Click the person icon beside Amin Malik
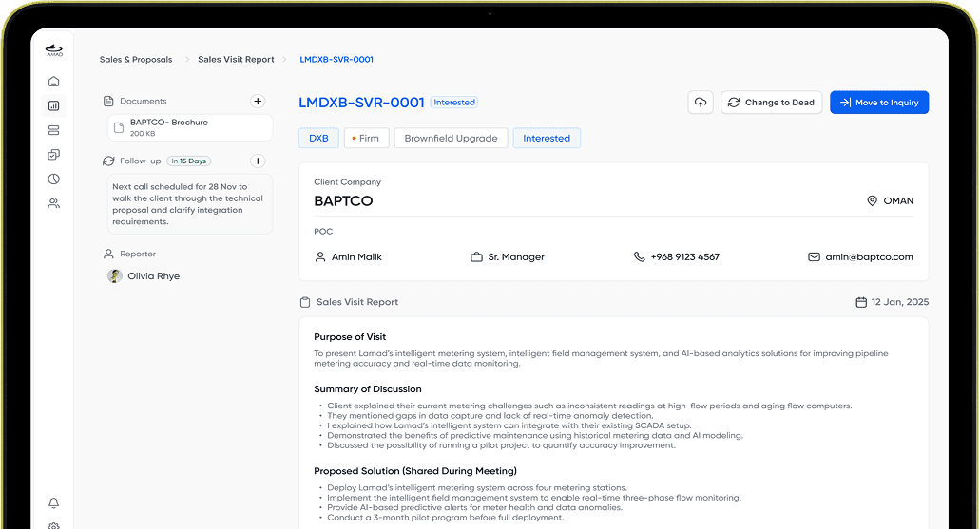Viewport: 980px width, 529px height. pos(320,256)
